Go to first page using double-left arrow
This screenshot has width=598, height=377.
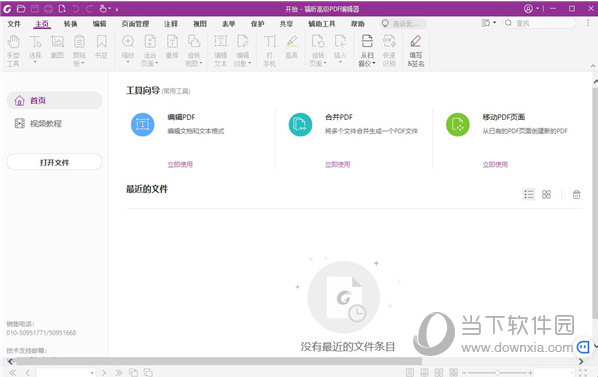click(13, 372)
